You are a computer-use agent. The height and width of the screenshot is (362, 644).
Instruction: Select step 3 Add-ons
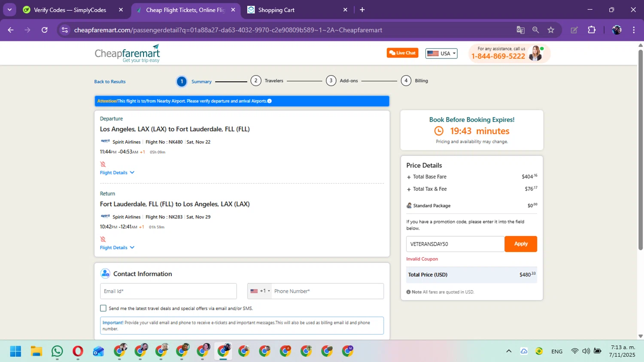click(x=342, y=81)
